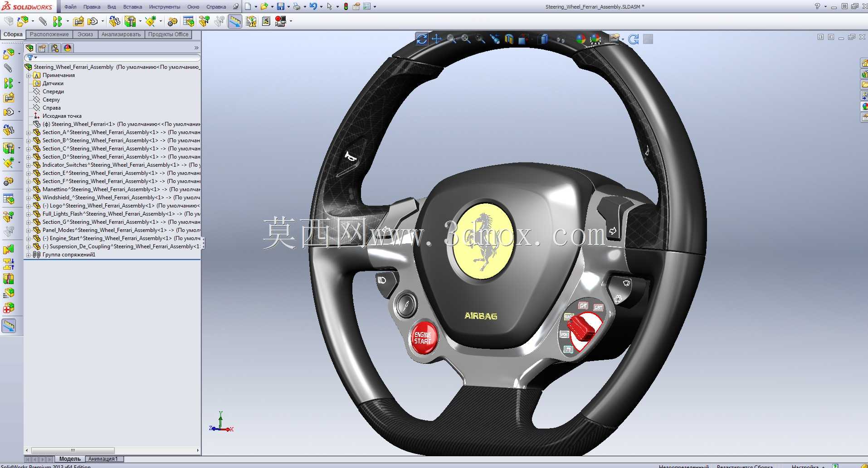868x468 pixels.
Task: Select the Датчики folder in tree
Action: click(x=53, y=83)
